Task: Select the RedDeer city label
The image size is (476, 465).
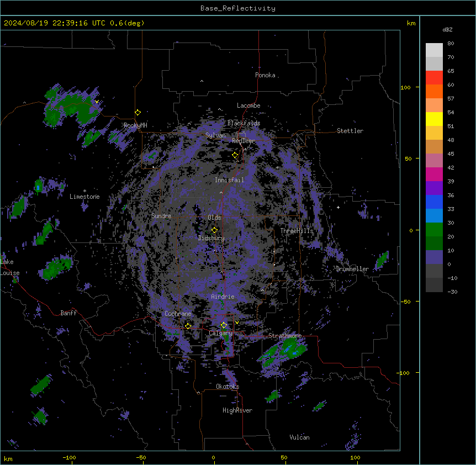Action: pyautogui.click(x=244, y=141)
